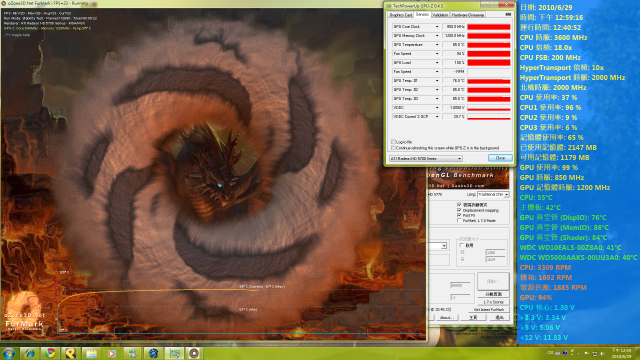The width and height of the screenshot is (640, 360).
Task: Open the Validation tab in GPU-Z
Action: (440, 15)
